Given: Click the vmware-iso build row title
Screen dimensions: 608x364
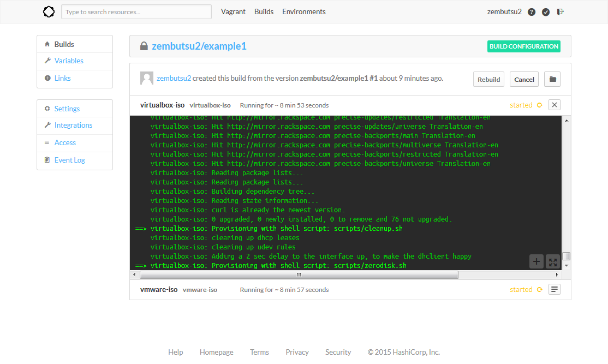Looking at the screenshot, I should click(x=159, y=290).
